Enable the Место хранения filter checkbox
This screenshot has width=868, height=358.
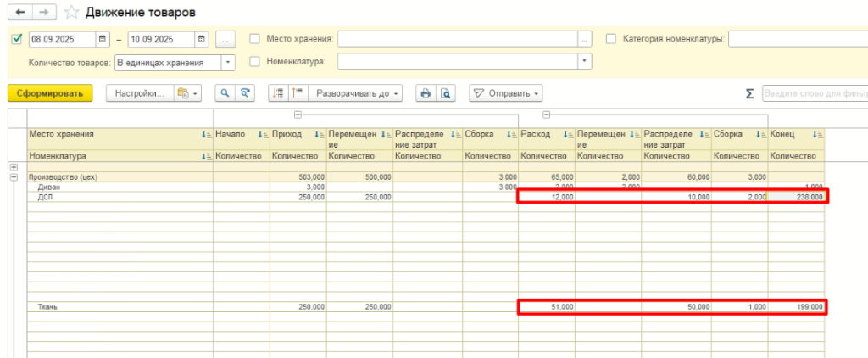[254, 39]
